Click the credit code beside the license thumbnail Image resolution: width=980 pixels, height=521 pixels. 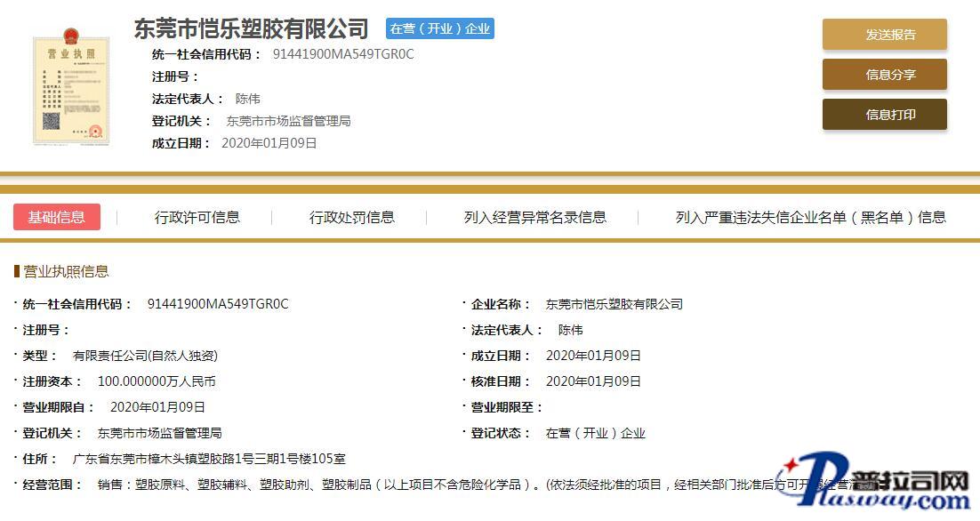point(343,54)
